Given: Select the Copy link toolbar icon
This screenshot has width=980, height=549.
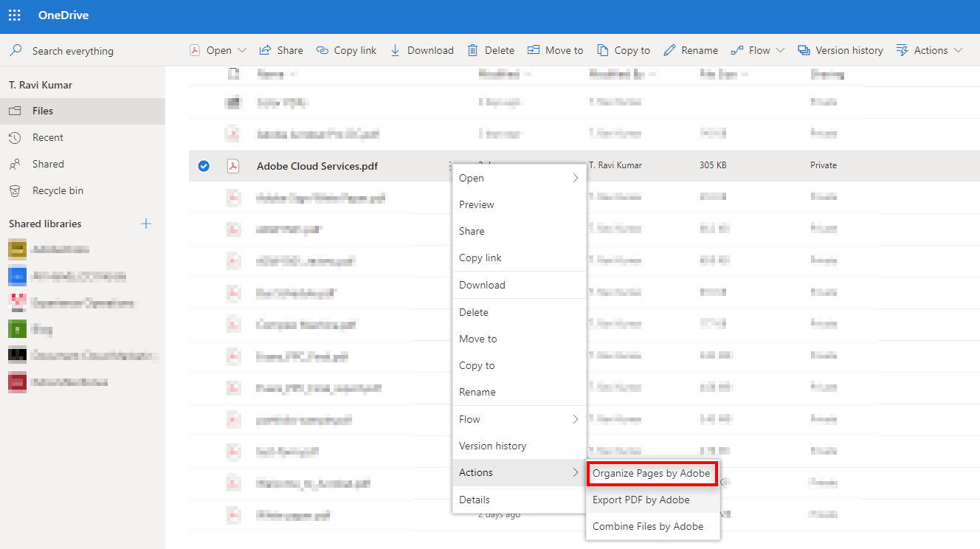Looking at the screenshot, I should [x=322, y=49].
